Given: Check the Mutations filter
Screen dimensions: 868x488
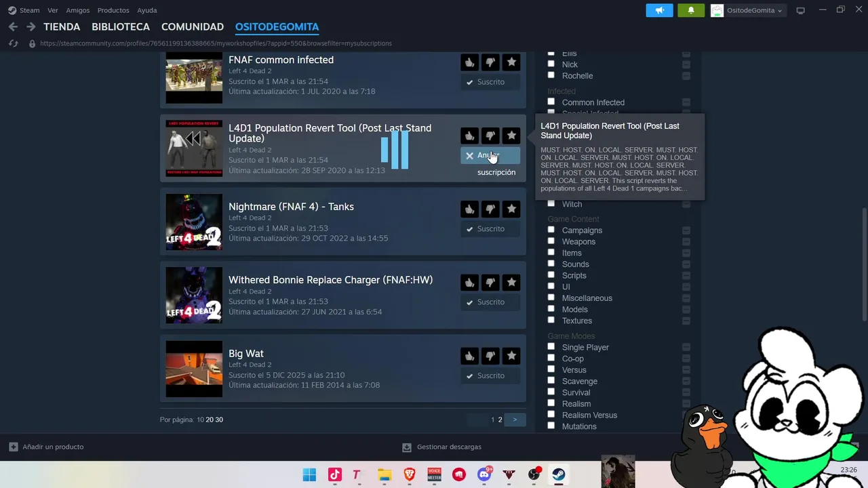Looking at the screenshot, I should point(551,426).
